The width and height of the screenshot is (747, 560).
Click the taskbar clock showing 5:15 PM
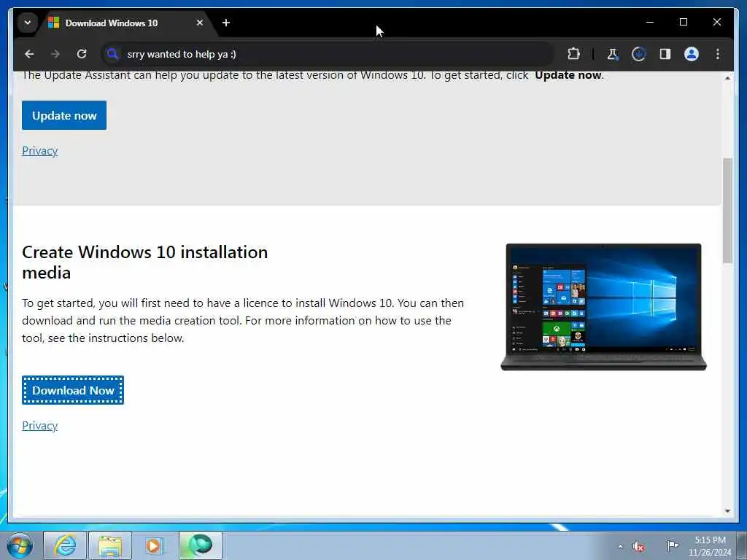pyautogui.click(x=710, y=546)
